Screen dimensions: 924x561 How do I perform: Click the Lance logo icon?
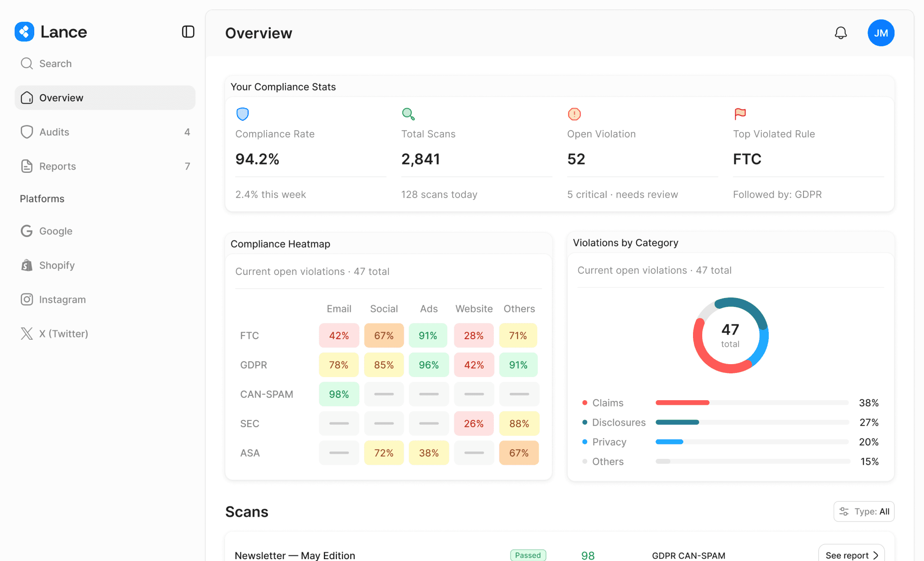[24, 32]
